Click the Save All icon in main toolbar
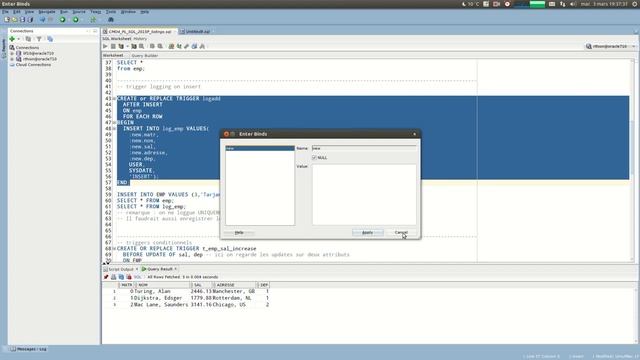640x360 pixels. coord(30,20)
